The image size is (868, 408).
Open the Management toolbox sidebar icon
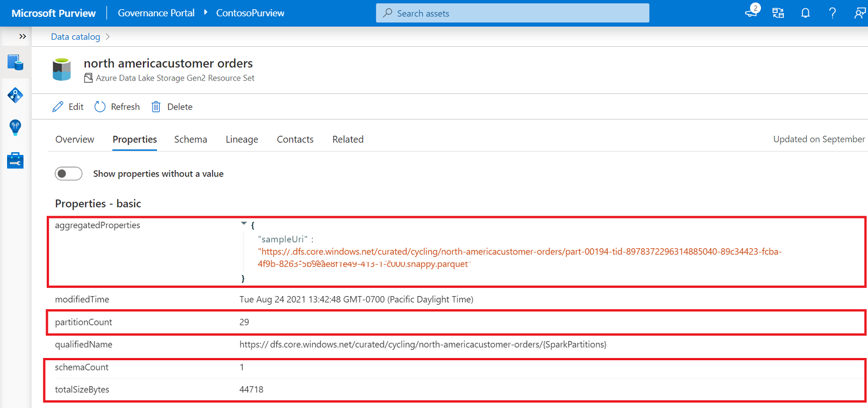15,160
